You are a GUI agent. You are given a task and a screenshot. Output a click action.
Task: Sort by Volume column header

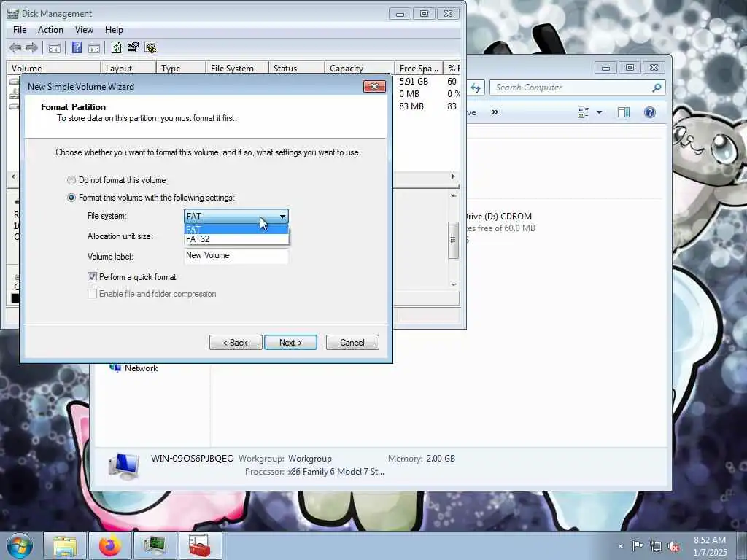pos(53,68)
